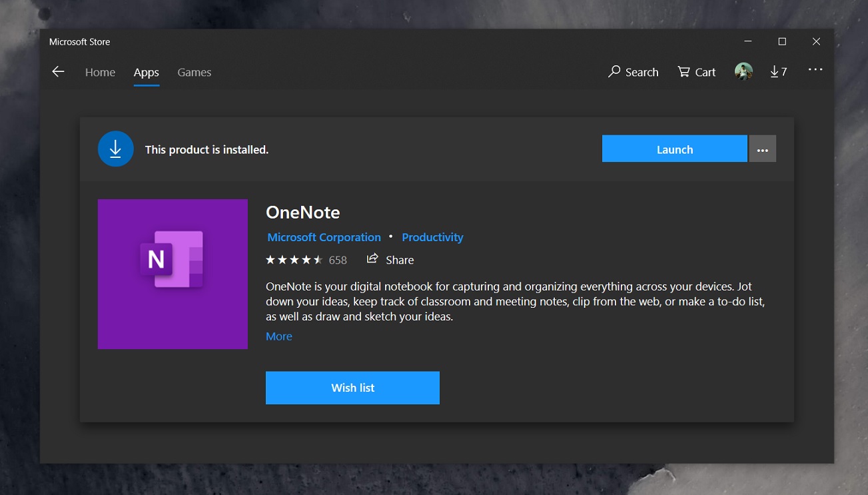Viewport: 868px width, 495px height.
Task: Click 'This product is installed.' text
Action: click(x=207, y=150)
